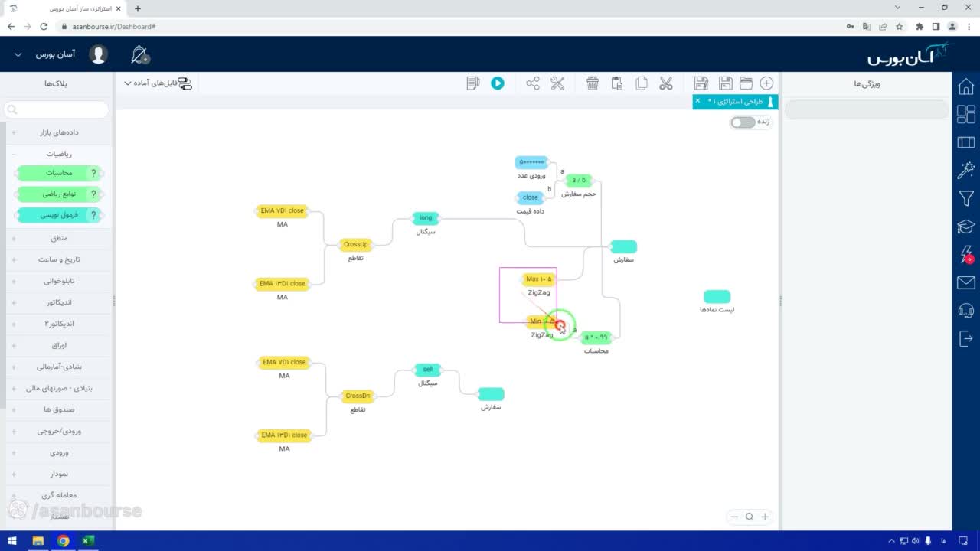980x551 pixels.
Task: Click the scissors cut icon in toolbar
Action: (x=666, y=83)
